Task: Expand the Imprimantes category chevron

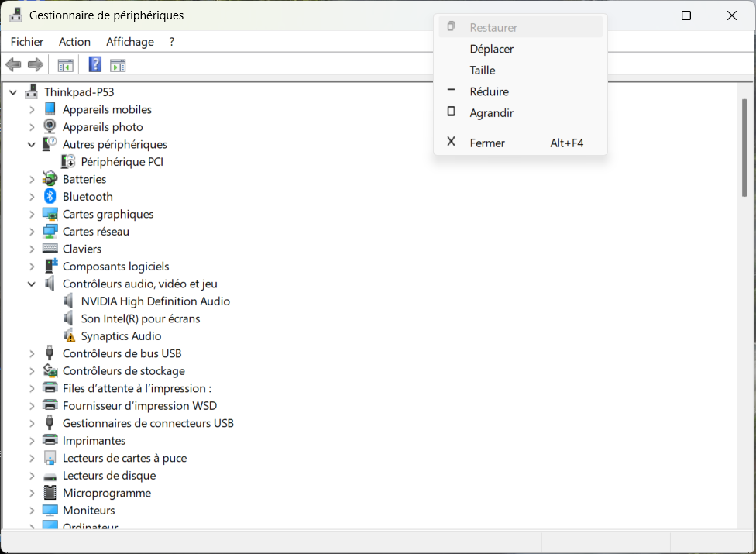Action: pos(32,441)
